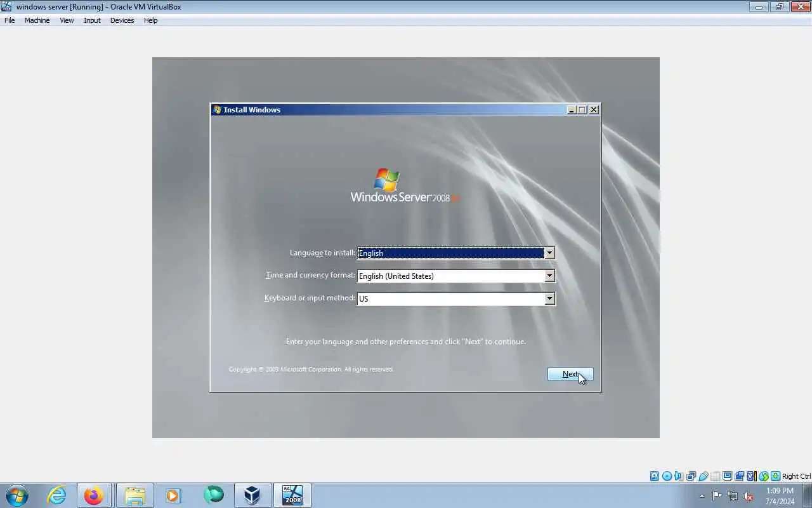Click the hard disk activity status icon
812x508 pixels.
[655, 476]
